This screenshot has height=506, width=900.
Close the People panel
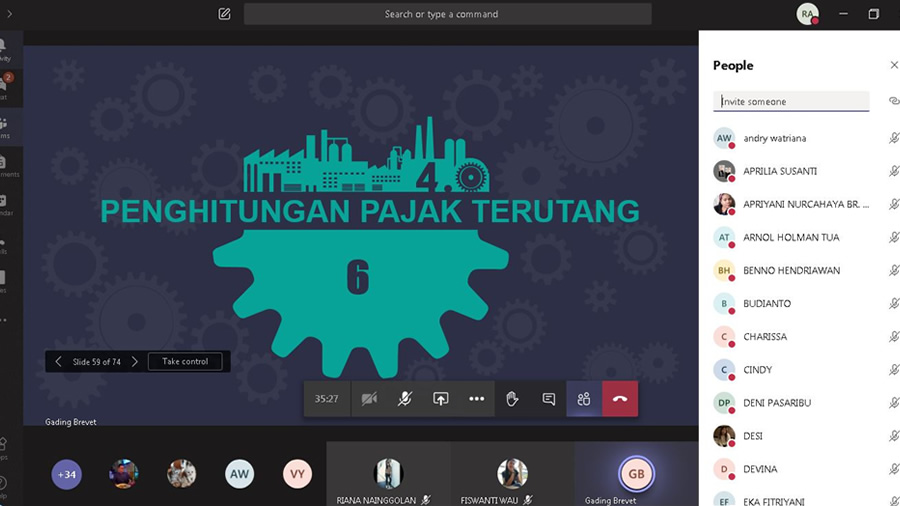[893, 65]
